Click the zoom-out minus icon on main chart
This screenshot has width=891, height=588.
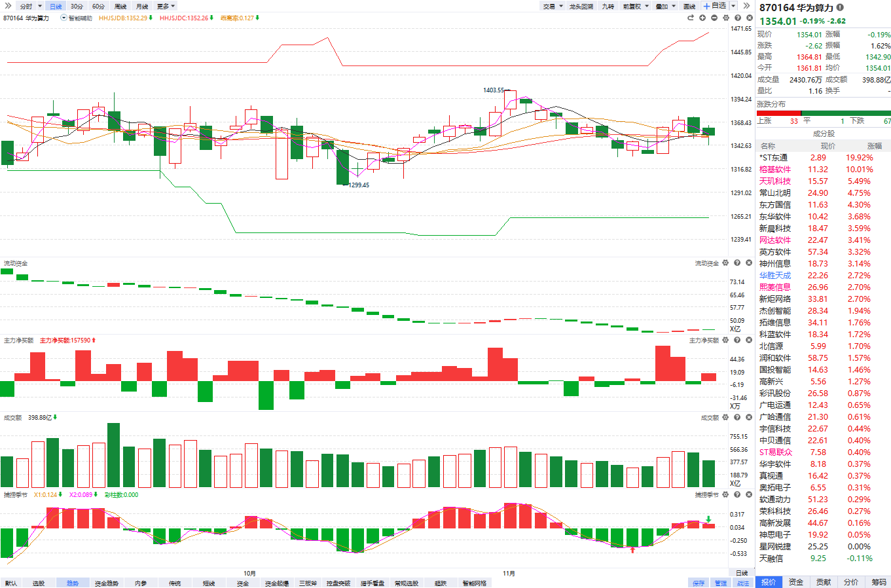click(714, 18)
